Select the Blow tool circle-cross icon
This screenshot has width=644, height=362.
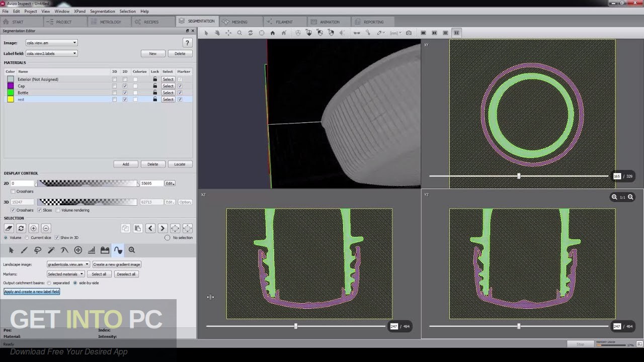pos(78,250)
